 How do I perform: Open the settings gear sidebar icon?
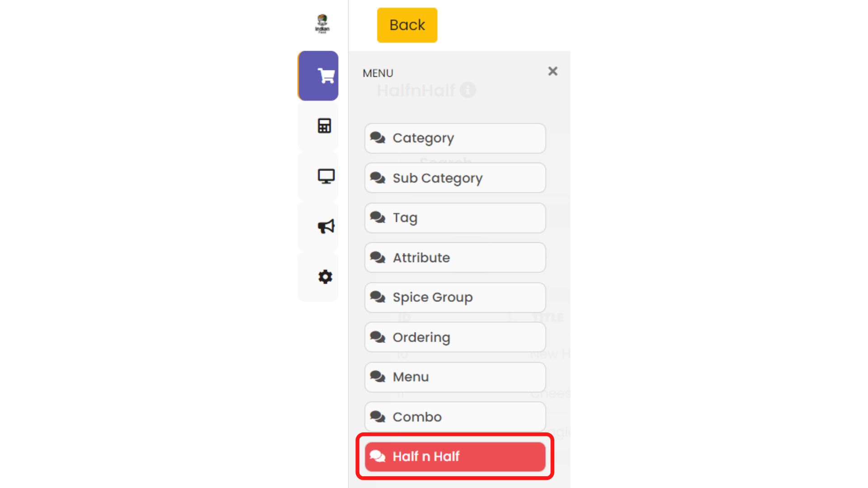tap(325, 277)
